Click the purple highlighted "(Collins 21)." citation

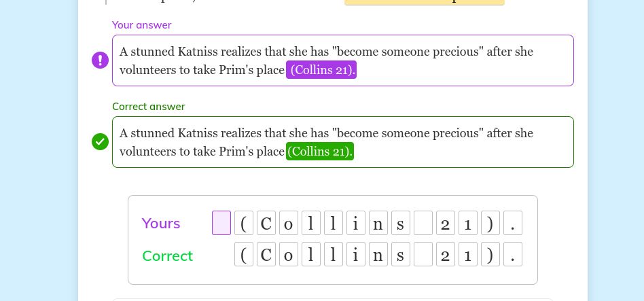(x=321, y=70)
